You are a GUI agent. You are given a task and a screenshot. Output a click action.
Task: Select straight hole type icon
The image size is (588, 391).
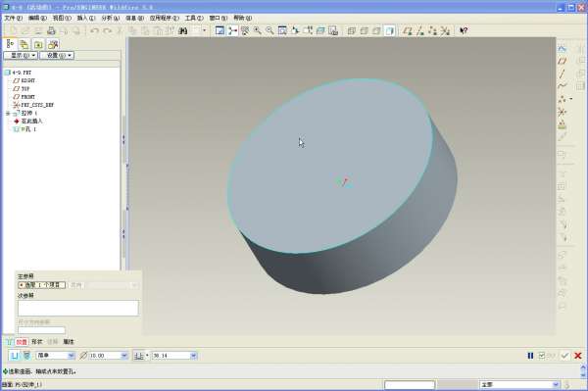point(15,356)
